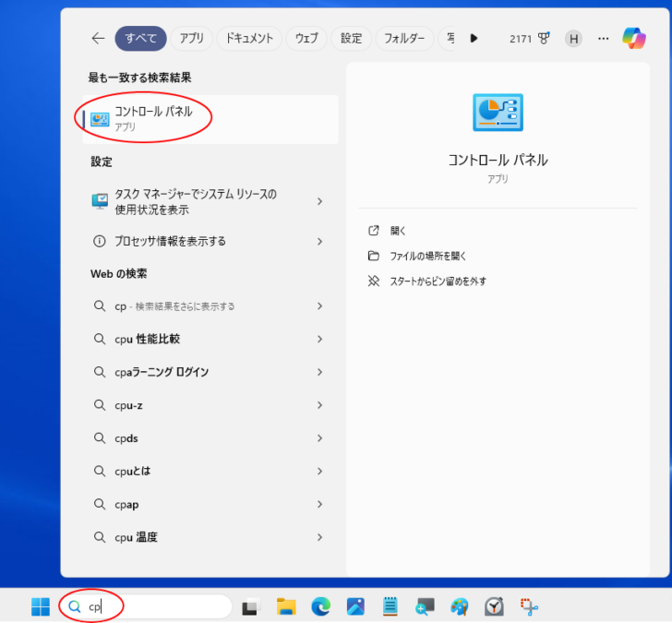The image size is (672, 623).
Task: Click the Task Manager monitor icon
Action: click(x=100, y=201)
